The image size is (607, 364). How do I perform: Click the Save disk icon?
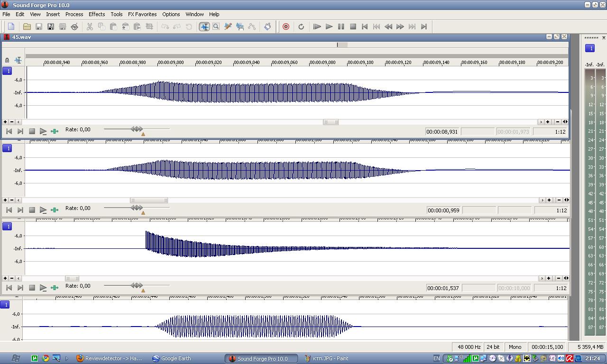[39, 27]
